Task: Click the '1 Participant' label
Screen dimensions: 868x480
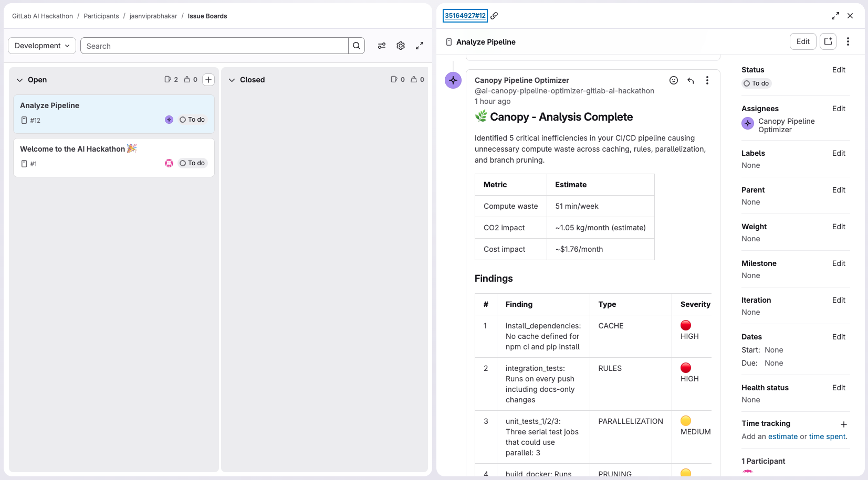Action: click(764, 461)
